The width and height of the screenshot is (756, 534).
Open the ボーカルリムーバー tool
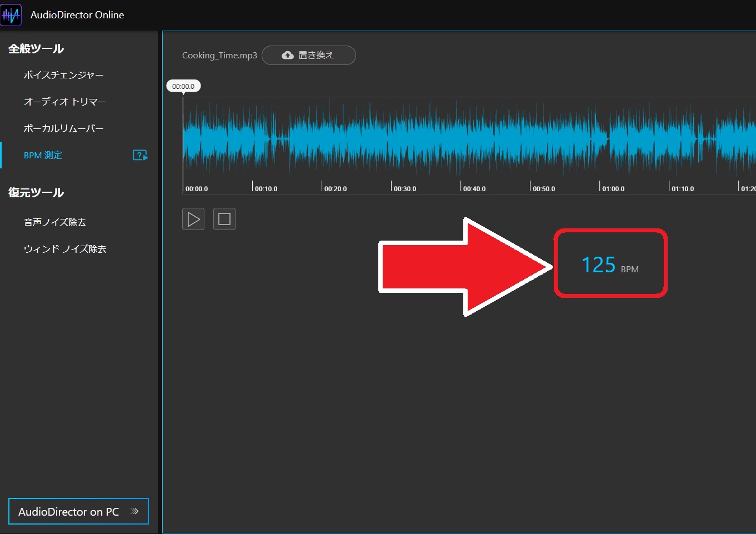click(x=63, y=128)
